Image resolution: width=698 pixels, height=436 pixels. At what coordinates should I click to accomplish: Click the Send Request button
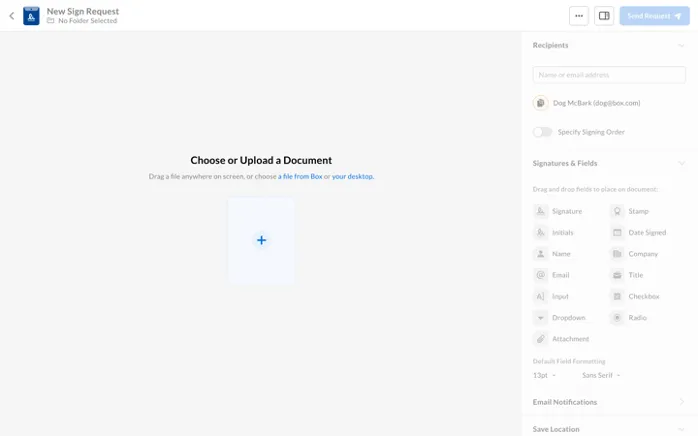point(654,16)
